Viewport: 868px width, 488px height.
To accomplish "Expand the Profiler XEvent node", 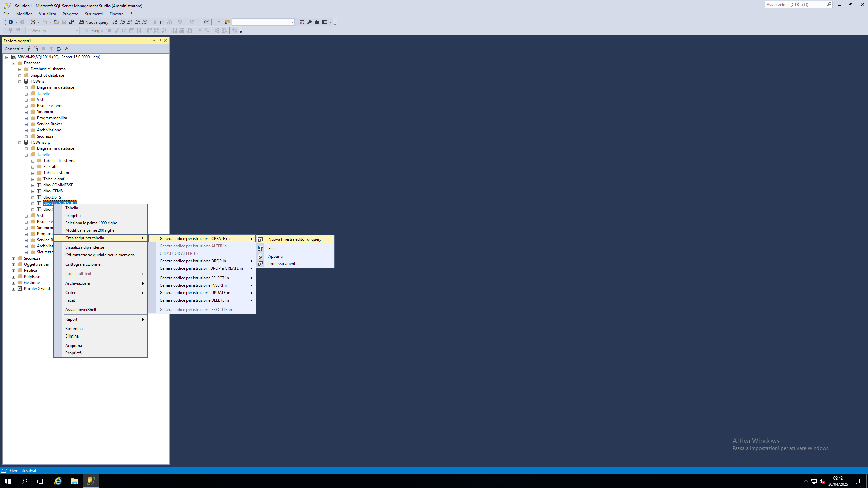I will [x=14, y=289].
